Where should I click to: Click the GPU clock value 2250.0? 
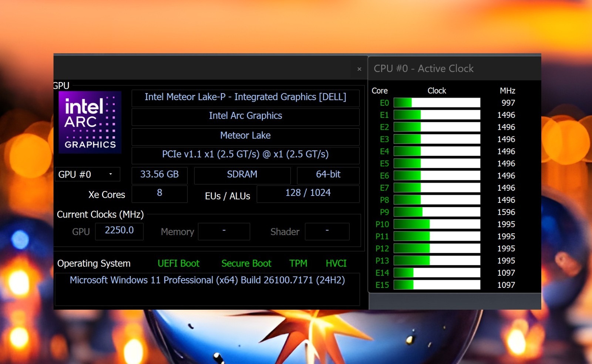[119, 231]
